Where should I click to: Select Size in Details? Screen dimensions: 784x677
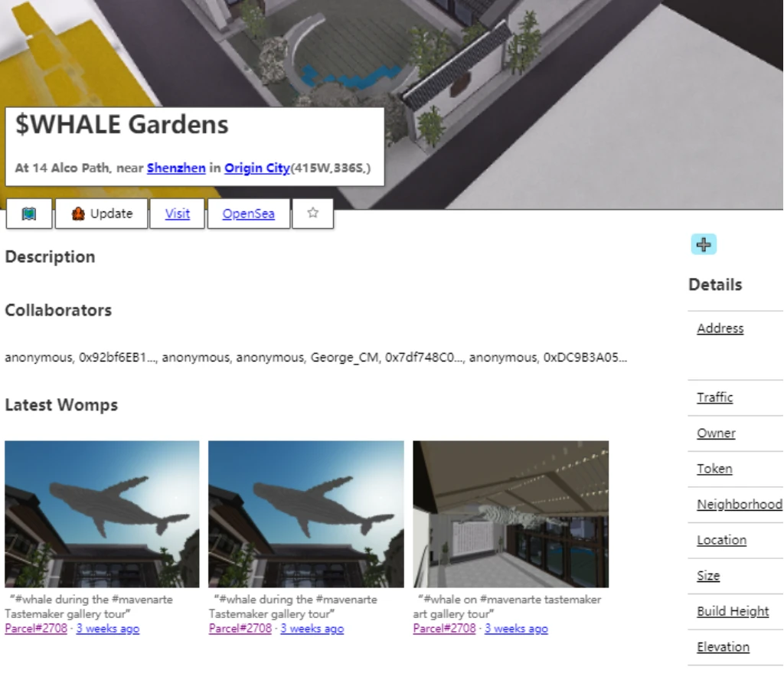[708, 575]
